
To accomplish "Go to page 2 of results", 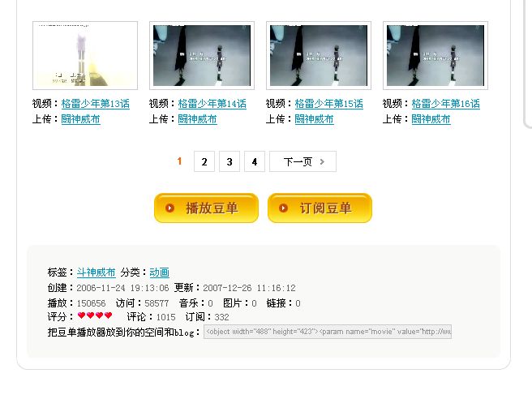I will point(204,161).
